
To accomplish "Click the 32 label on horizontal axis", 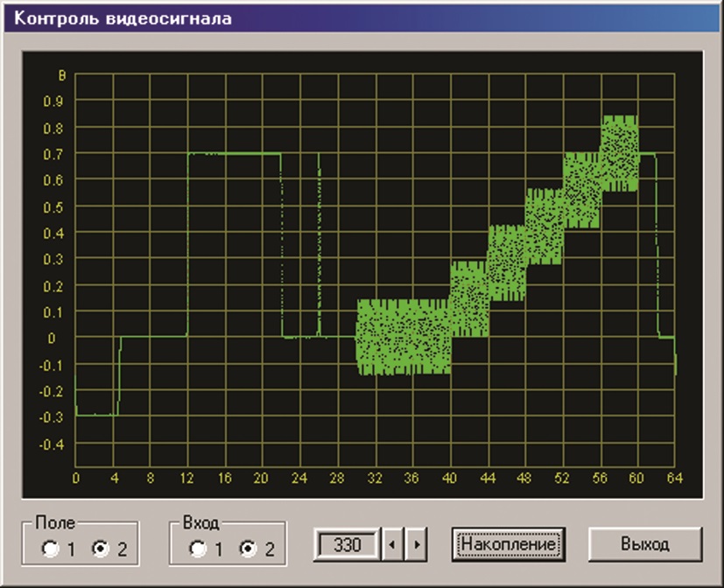I will [x=375, y=478].
